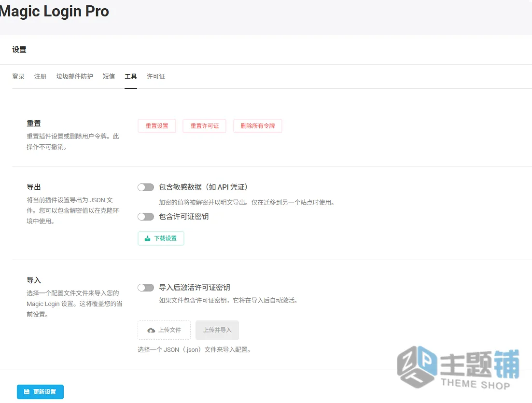Click the 加密的值将被解密 description text
Screen dimensions: 532x403
247,202
